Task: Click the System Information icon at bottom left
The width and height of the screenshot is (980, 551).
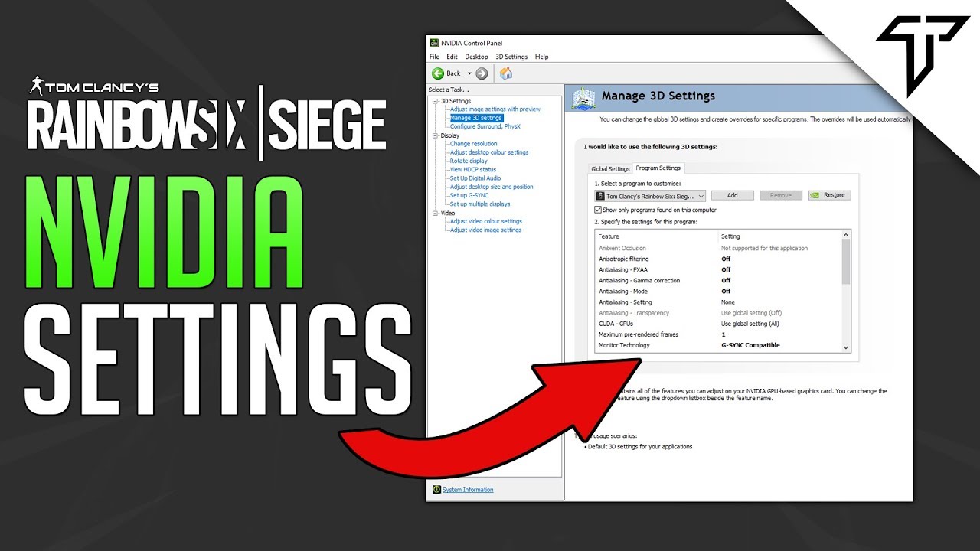Action: 436,489
